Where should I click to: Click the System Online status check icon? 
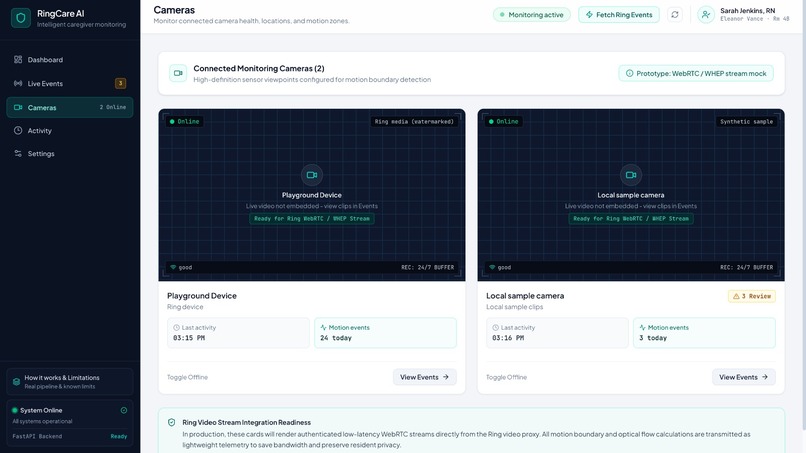click(124, 410)
